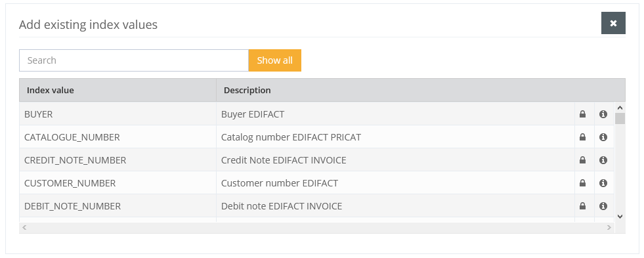Click the Show all button
The image size is (644, 258).
[275, 60]
